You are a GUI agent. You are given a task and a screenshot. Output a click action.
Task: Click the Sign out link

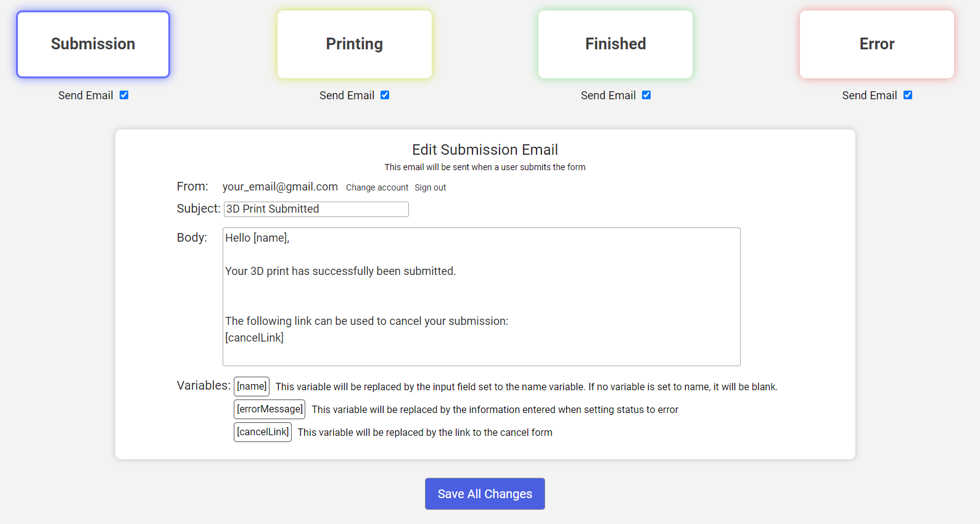click(x=430, y=187)
